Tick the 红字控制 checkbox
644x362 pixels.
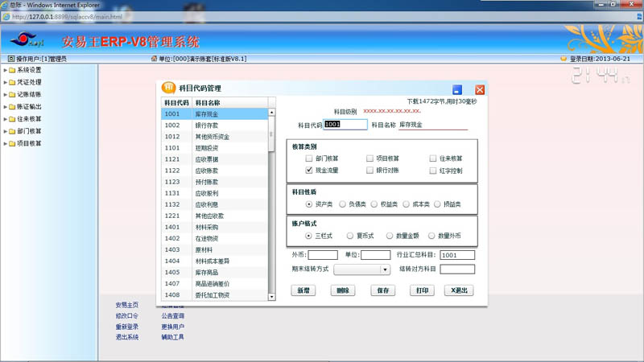(433, 171)
